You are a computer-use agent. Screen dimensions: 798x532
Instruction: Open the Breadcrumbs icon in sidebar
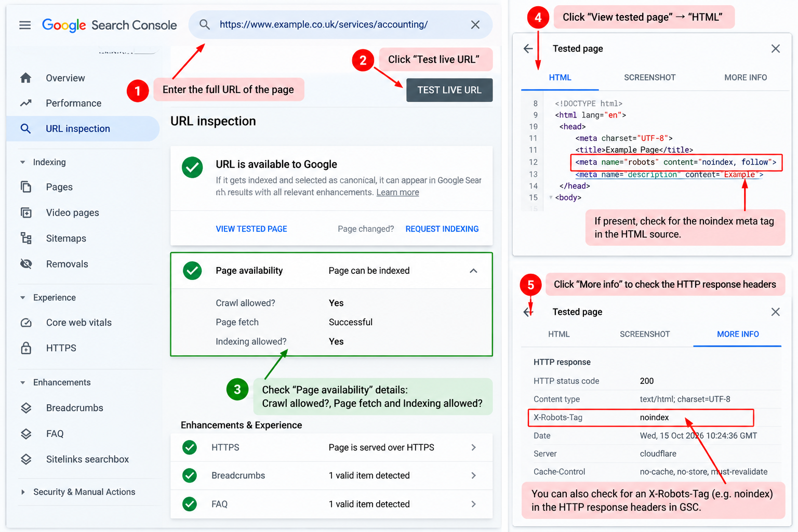[x=26, y=408]
